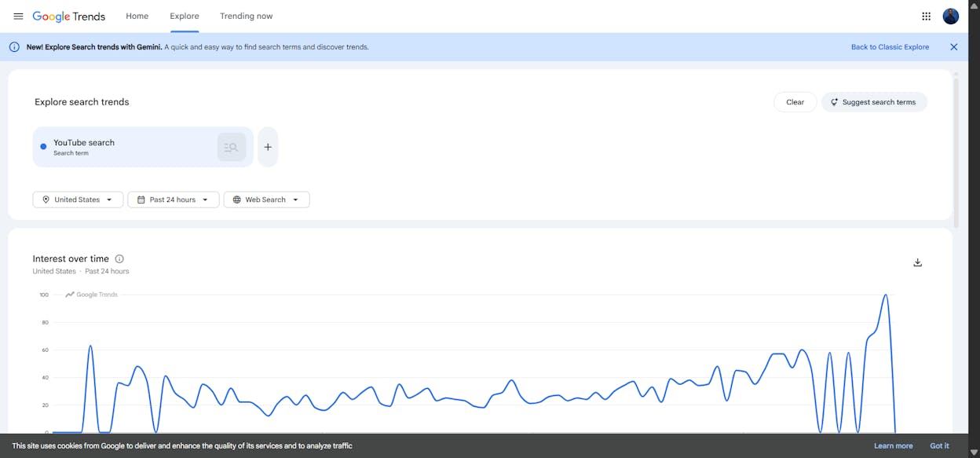Dismiss the Gemini banner with X
Screen dimensions: 980x458
coord(954,47)
